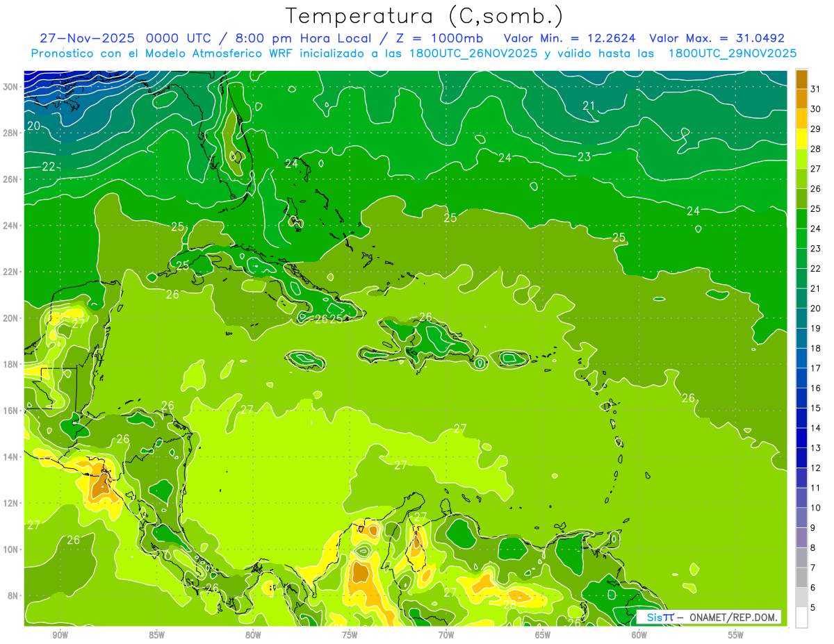
Task: Click the 24N latitude label
Action: point(10,226)
